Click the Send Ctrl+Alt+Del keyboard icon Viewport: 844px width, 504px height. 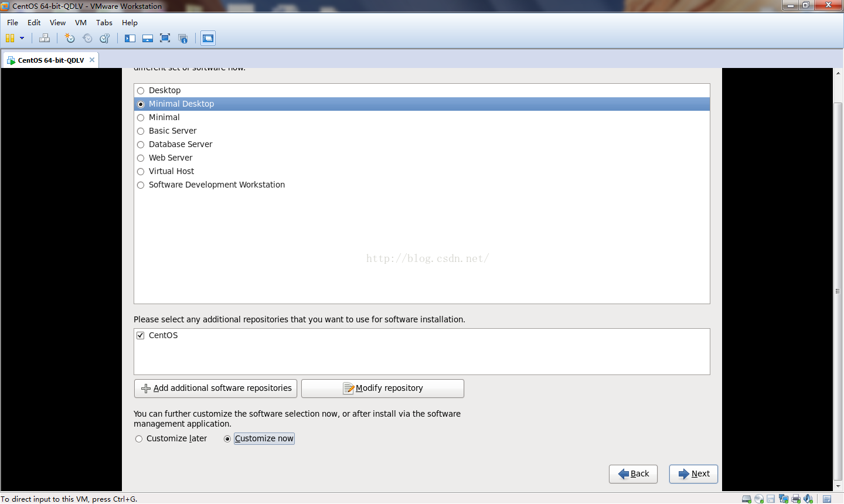[x=45, y=38]
